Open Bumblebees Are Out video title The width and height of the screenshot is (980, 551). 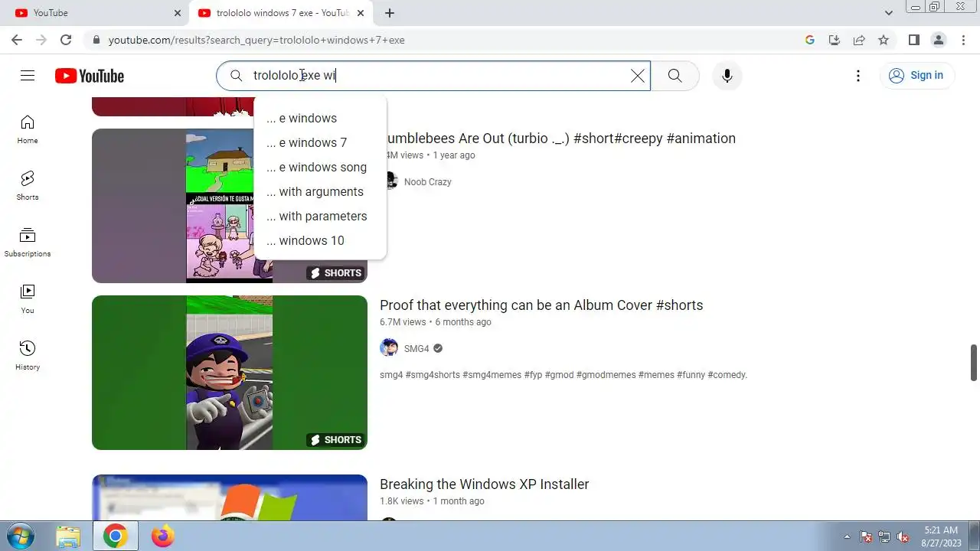561,139
